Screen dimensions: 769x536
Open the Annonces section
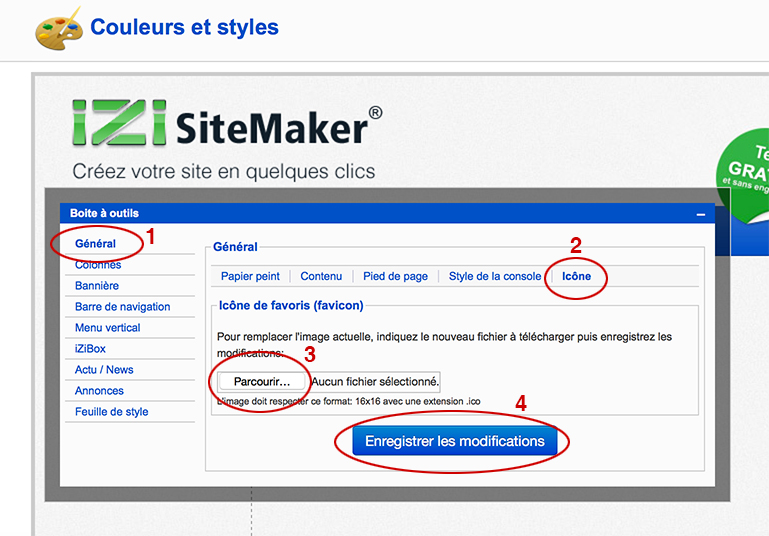[x=99, y=391]
